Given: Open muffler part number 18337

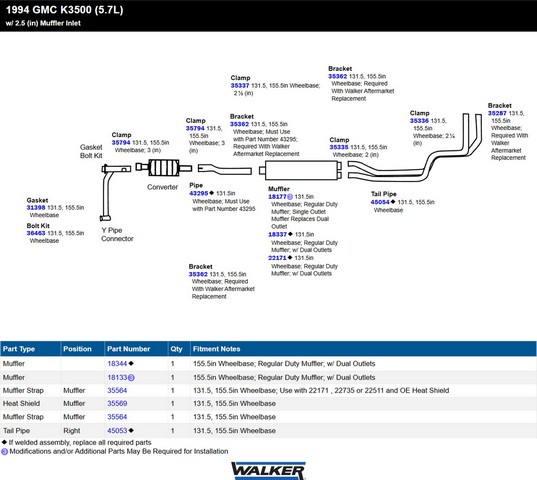Looking at the screenshot, I should [x=277, y=234].
